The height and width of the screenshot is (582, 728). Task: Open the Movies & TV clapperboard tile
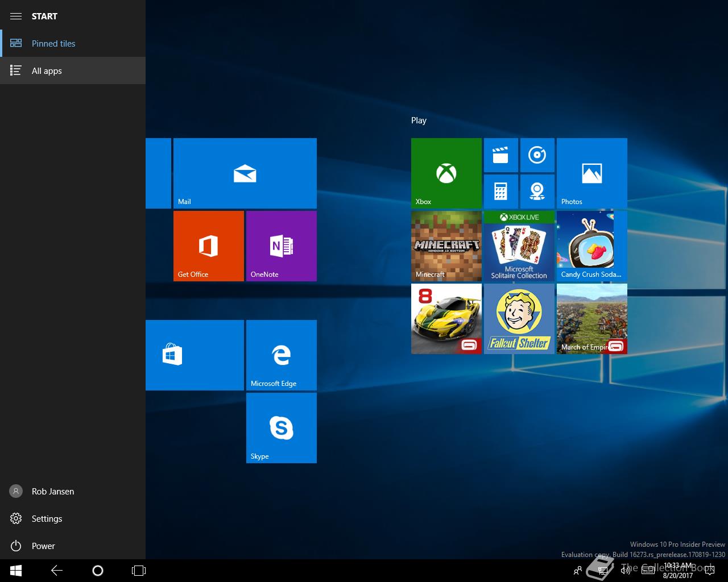[500, 155]
